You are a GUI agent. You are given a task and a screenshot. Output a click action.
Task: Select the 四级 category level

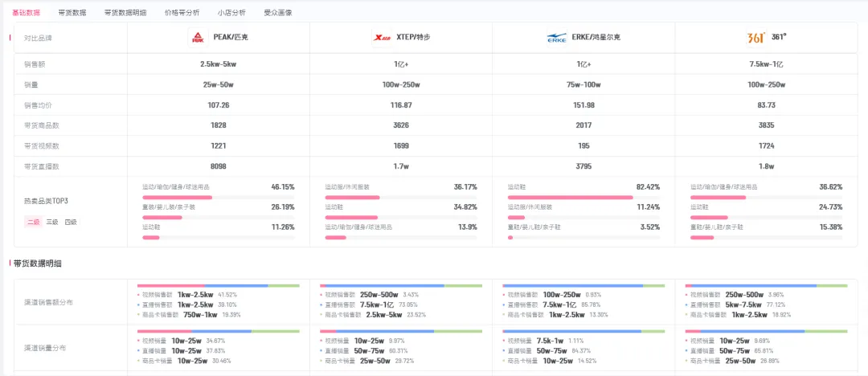(x=70, y=222)
